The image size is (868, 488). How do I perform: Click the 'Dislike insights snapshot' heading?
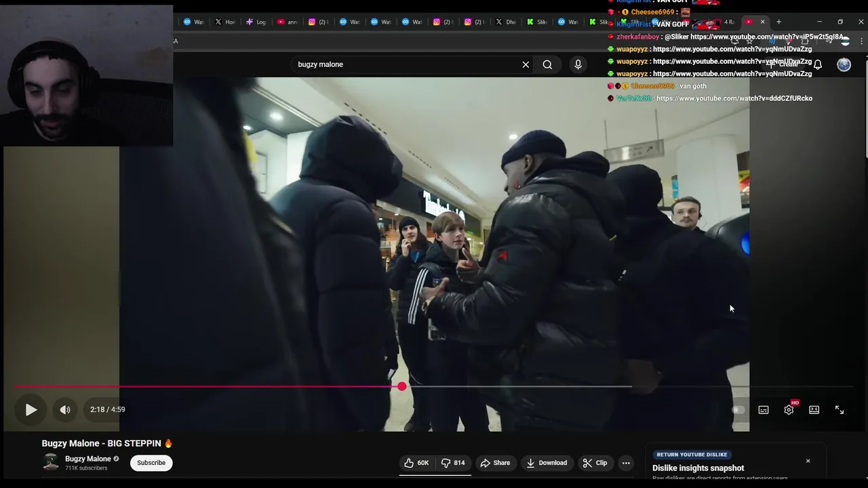698,468
